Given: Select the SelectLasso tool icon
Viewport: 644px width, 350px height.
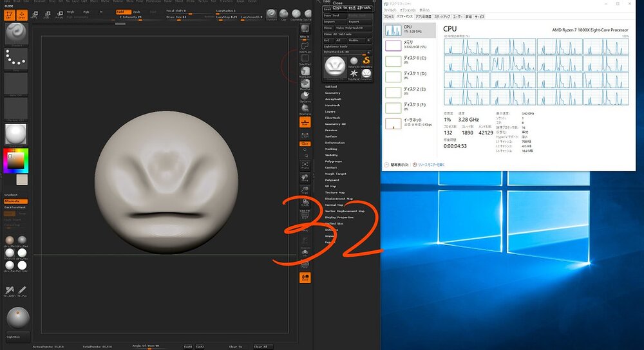Looking at the screenshot, I should click(305, 47).
